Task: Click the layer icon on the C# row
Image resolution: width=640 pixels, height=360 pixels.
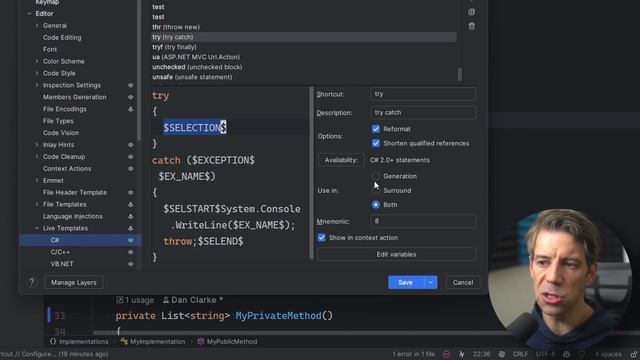Action: 131,240
